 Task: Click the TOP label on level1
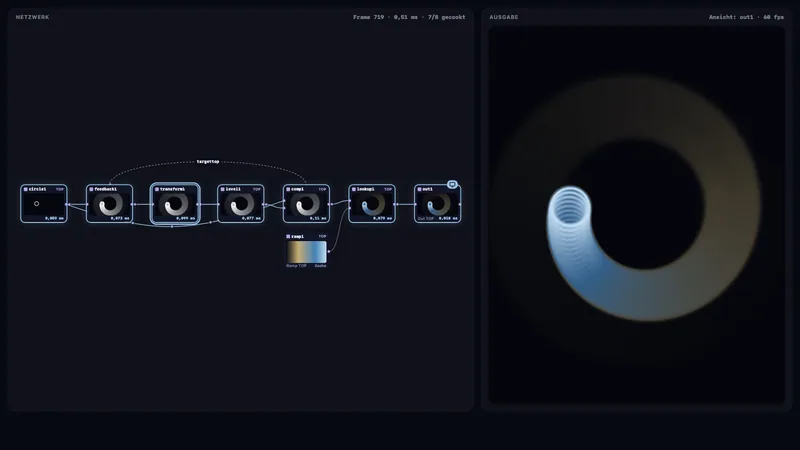[x=257, y=189]
